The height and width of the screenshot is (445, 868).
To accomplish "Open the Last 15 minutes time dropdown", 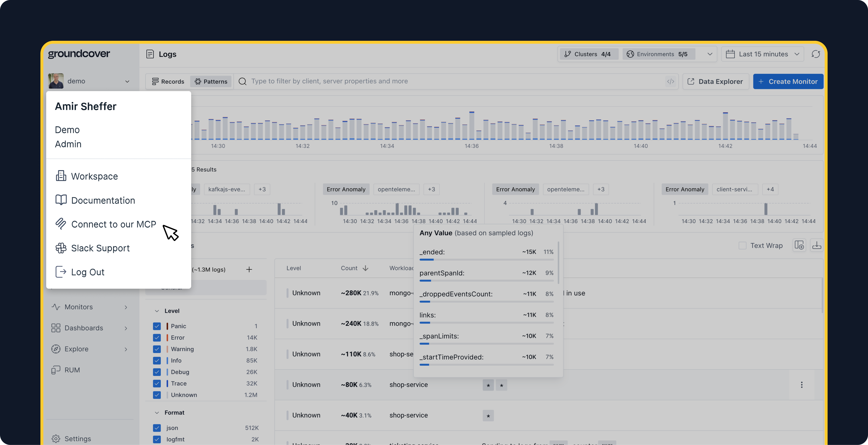I will point(763,54).
